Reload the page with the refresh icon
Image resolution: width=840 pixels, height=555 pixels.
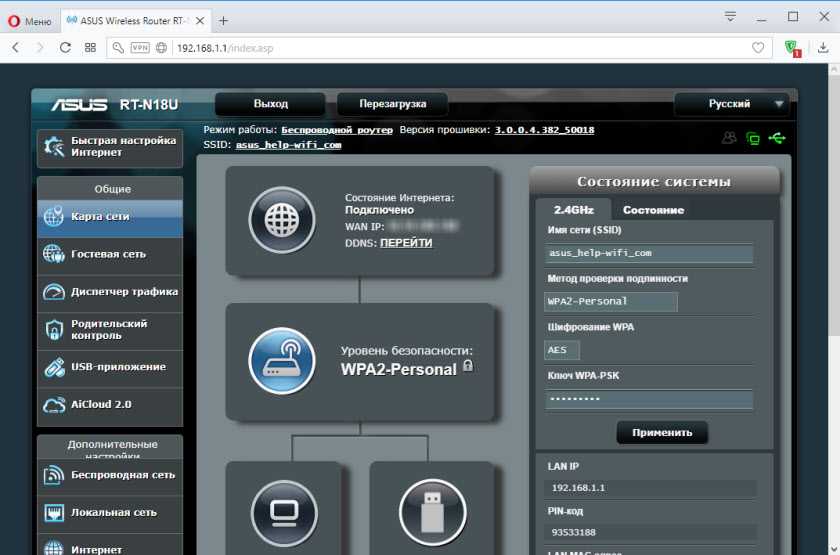click(x=66, y=47)
